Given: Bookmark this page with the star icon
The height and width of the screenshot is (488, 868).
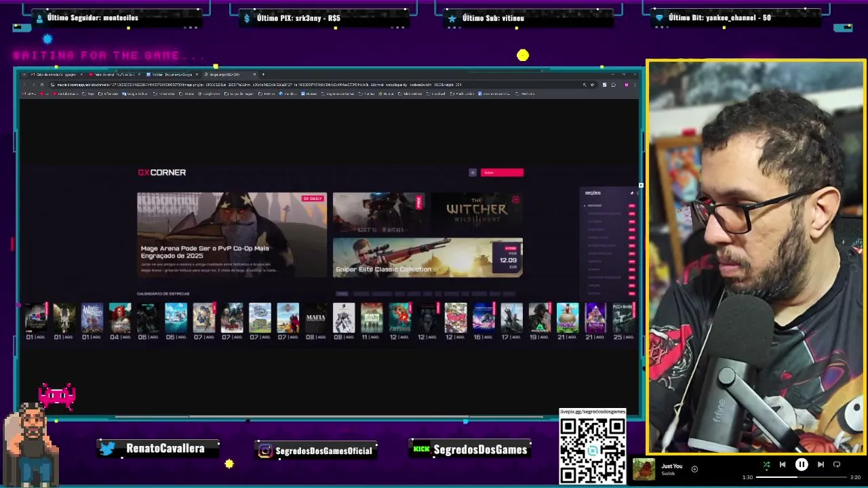Looking at the screenshot, I should tap(592, 85).
